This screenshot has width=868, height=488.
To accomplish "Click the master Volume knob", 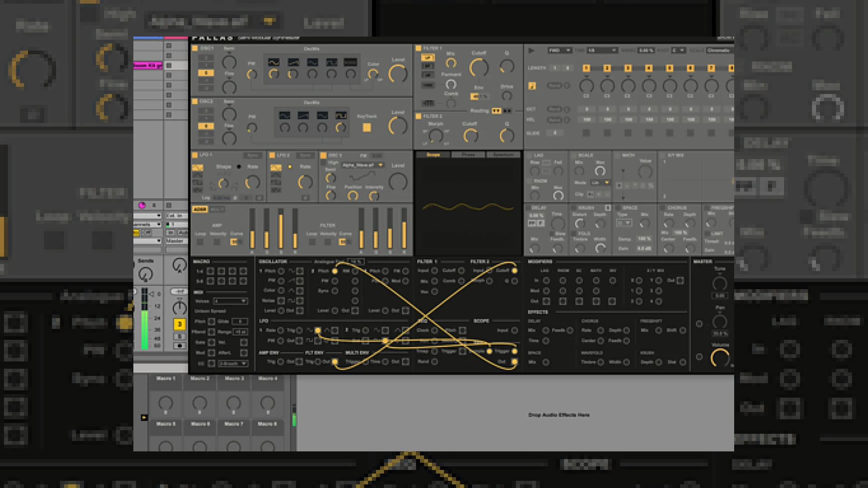I will coord(720,358).
